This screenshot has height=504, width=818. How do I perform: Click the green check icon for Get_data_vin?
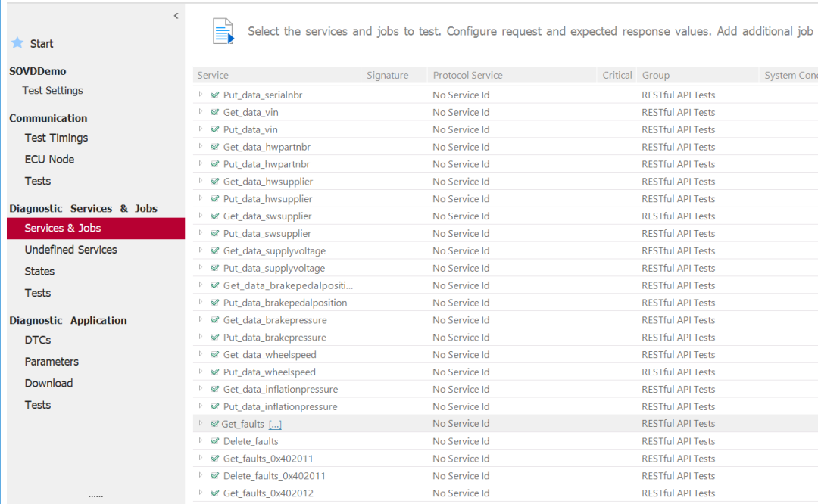tap(215, 112)
